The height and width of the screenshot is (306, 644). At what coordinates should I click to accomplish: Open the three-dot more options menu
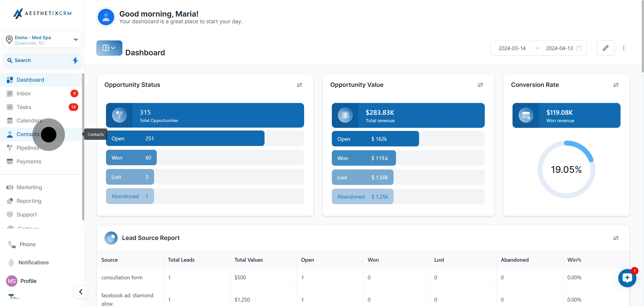623,48
